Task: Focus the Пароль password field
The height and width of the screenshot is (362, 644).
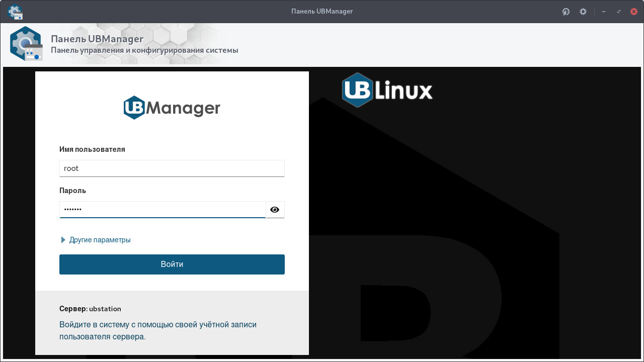Action: 163,210
